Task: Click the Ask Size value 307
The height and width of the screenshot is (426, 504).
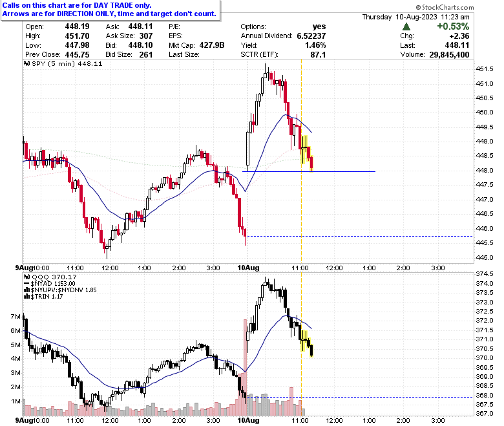Action: pos(146,36)
